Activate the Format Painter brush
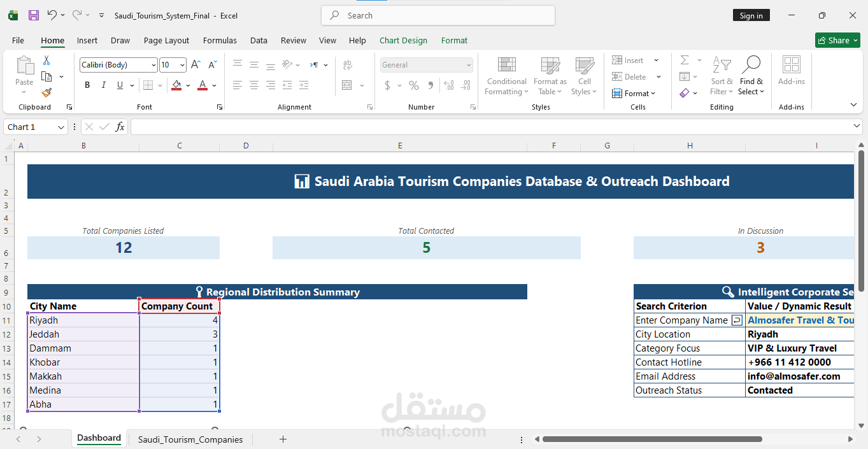Screen dimensions: 868x449 46,92
